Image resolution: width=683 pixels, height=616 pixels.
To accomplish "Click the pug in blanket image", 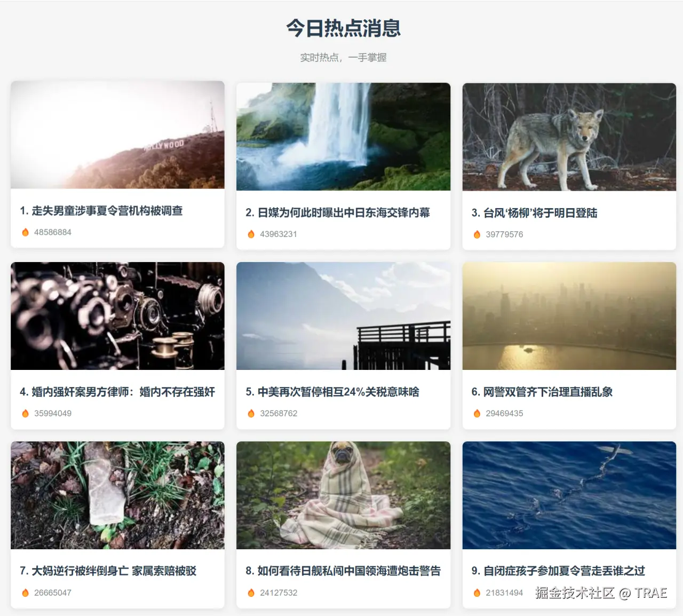I will [x=343, y=495].
